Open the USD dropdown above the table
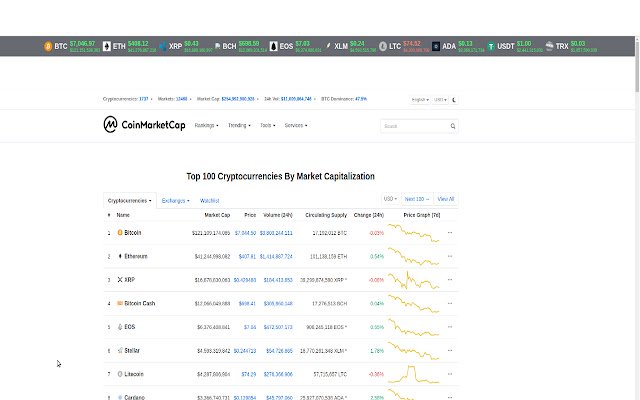640x400 pixels. point(390,199)
